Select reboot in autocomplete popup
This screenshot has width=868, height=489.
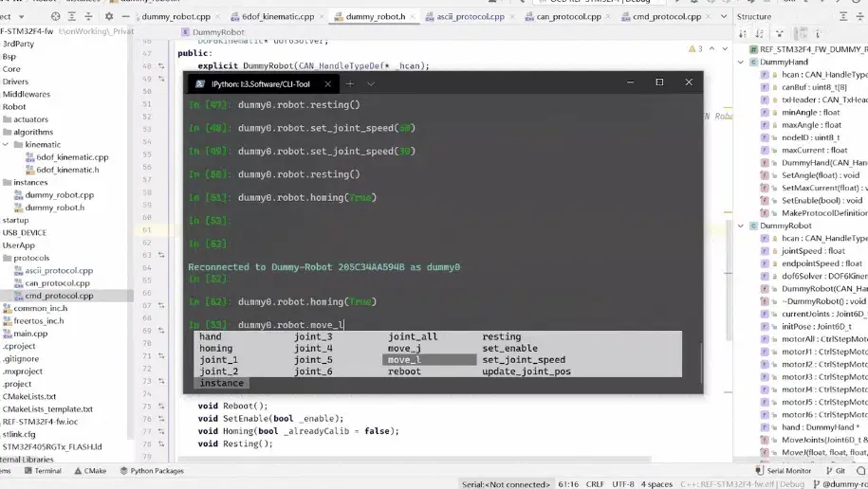point(404,371)
